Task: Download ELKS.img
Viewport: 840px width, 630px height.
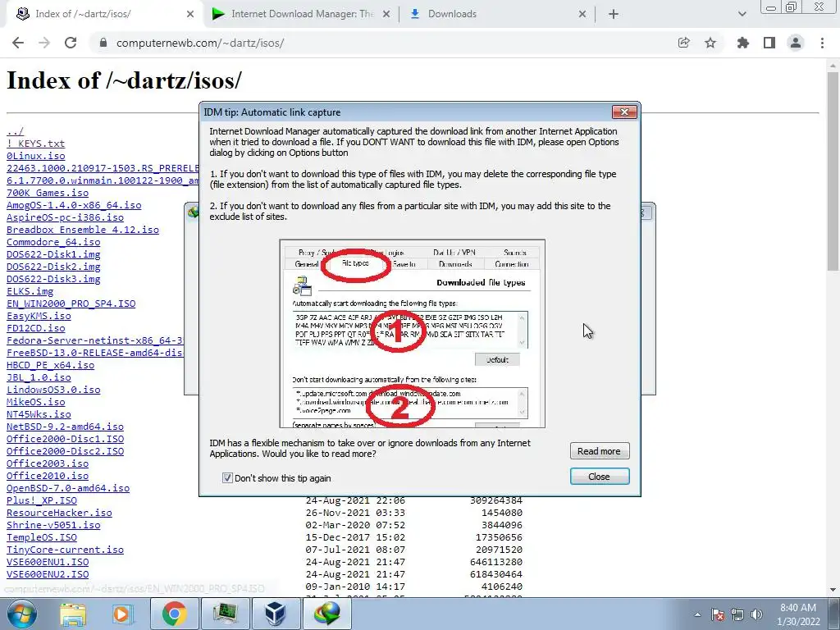Action: point(30,291)
